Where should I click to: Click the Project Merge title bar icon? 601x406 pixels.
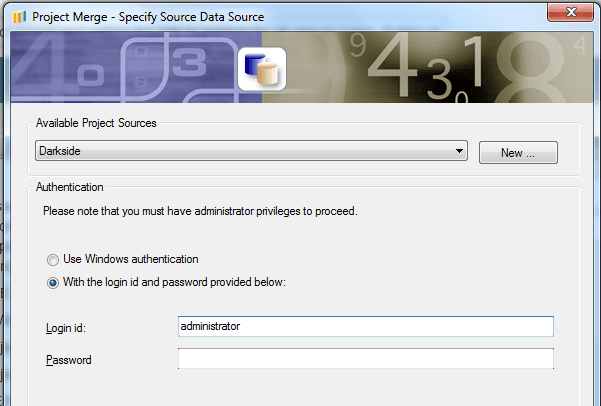[x=19, y=17]
